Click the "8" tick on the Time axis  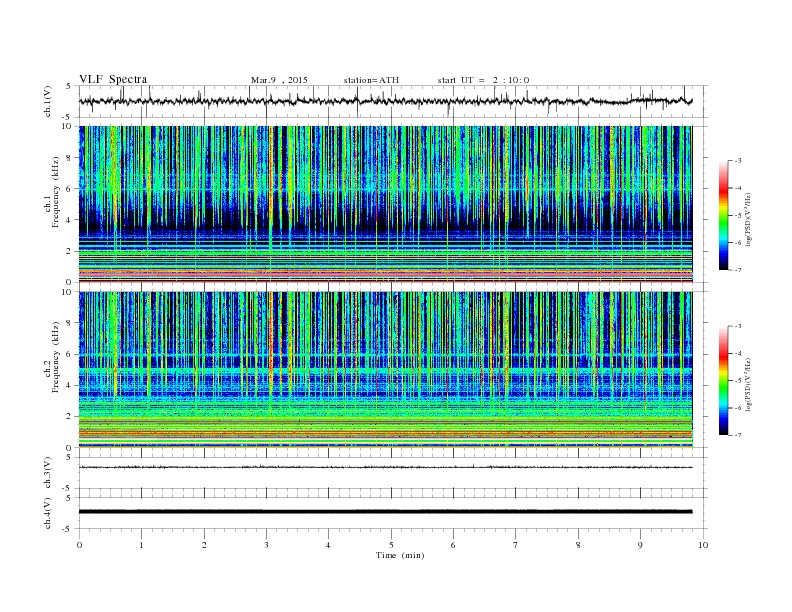pyautogui.click(x=578, y=545)
